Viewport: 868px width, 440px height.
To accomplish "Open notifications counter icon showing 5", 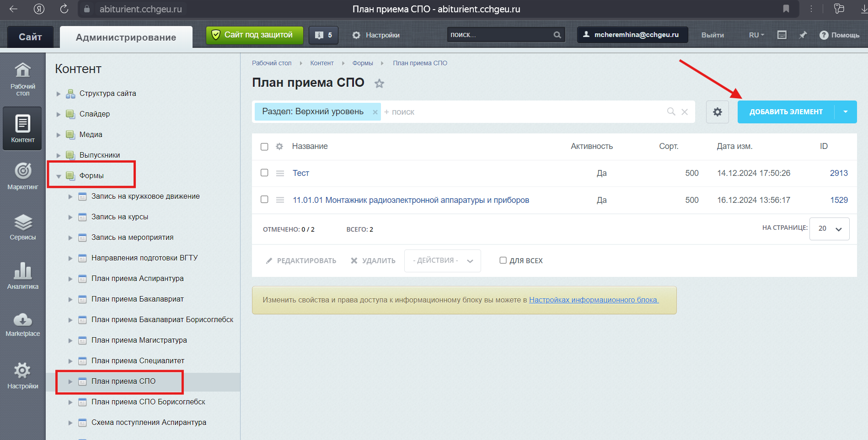I will pyautogui.click(x=323, y=35).
